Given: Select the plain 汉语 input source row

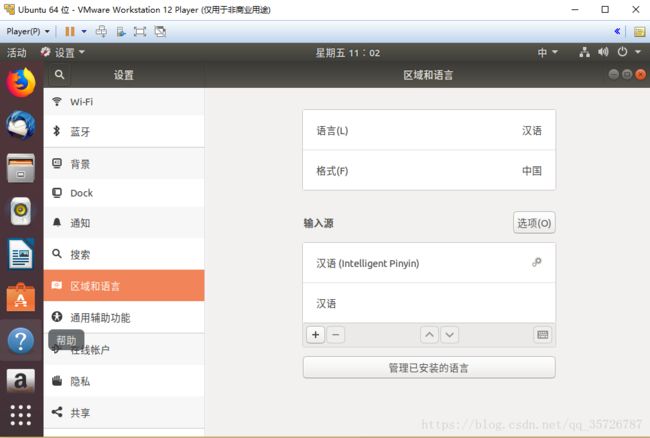Looking at the screenshot, I should tap(429, 303).
